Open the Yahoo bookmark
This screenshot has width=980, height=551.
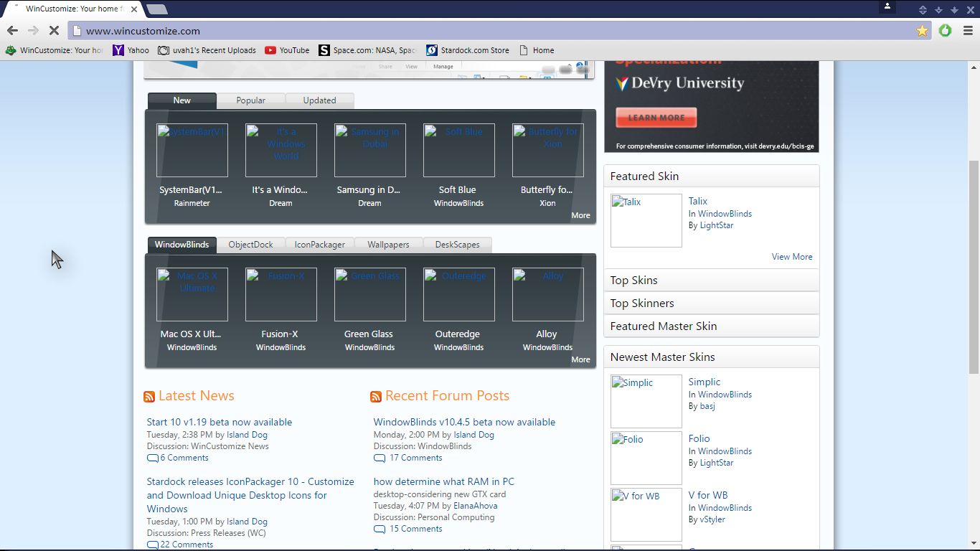pyautogui.click(x=131, y=50)
